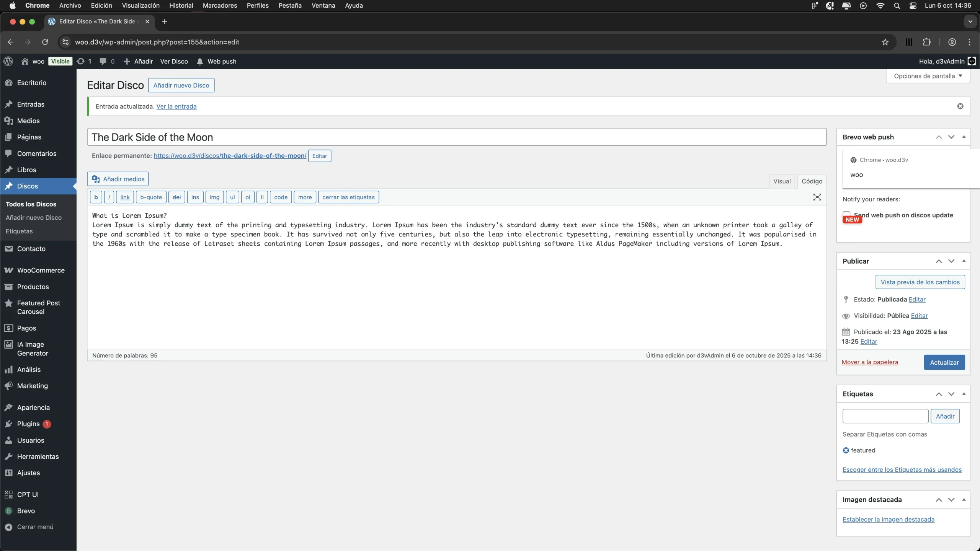Open Herramientas section in sidebar

click(38, 456)
